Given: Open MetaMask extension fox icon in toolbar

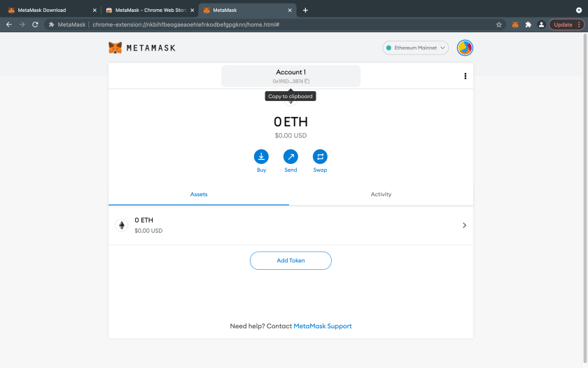Looking at the screenshot, I should click(x=515, y=25).
